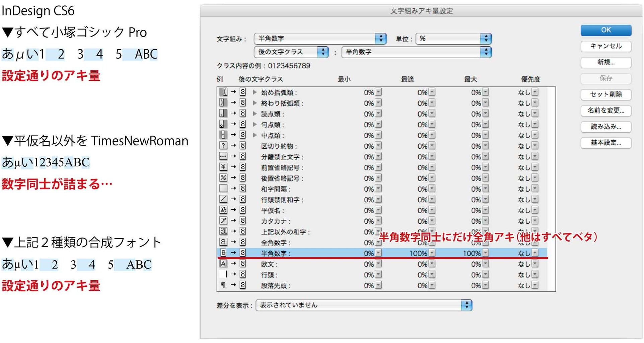
Task: Open 最大 dropdown for 平仮名 row
Action: 486,210
